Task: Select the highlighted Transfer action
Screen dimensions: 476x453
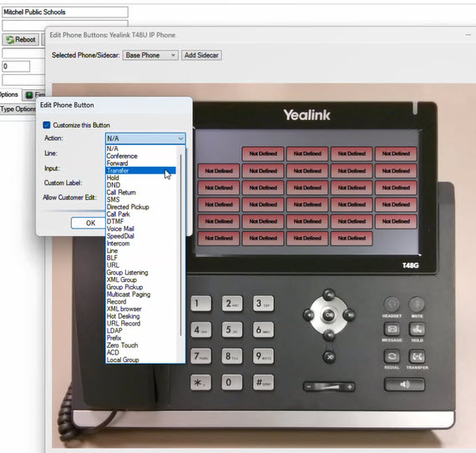Action: click(x=141, y=170)
